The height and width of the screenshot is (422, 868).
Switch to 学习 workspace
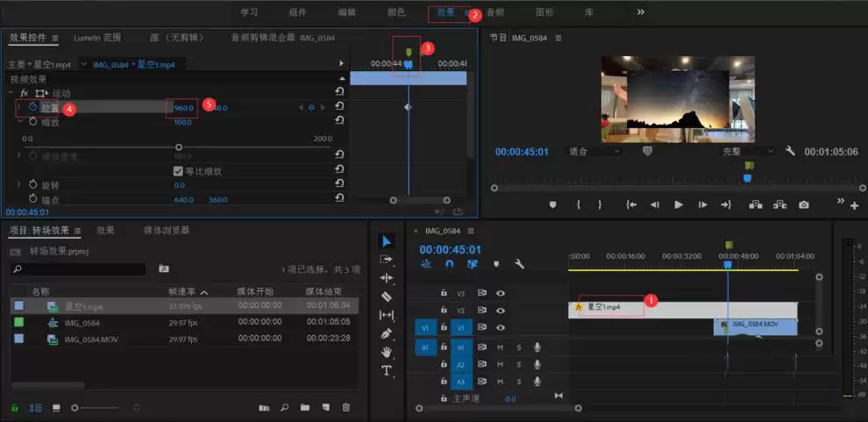[x=249, y=12]
